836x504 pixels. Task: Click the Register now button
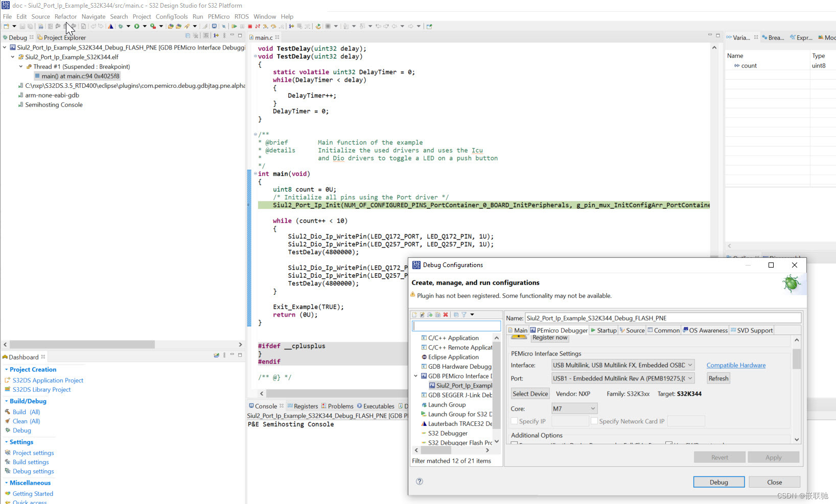click(549, 338)
